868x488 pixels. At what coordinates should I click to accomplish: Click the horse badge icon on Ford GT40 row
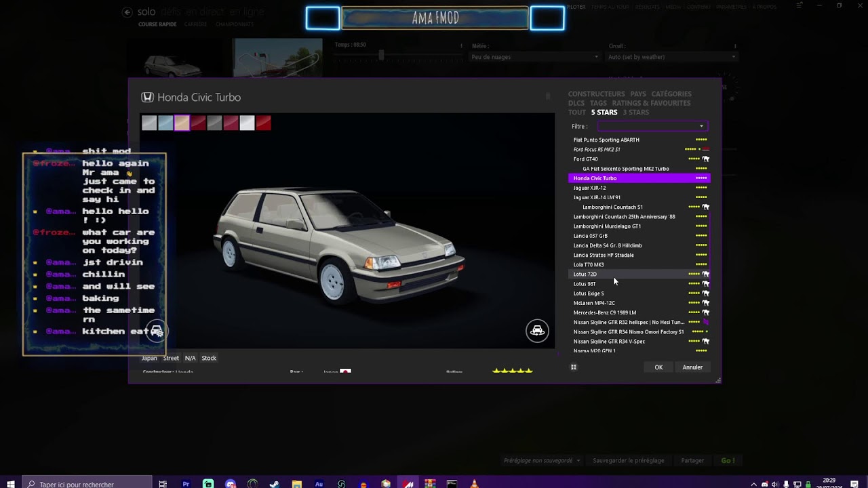(x=705, y=159)
